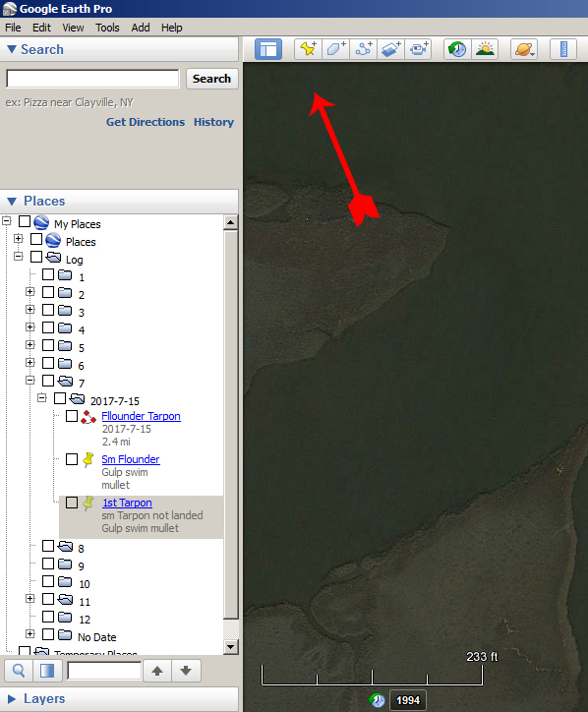Toggle the sidebar visibility button
Viewport: 588px width, 712px height.
268,49
